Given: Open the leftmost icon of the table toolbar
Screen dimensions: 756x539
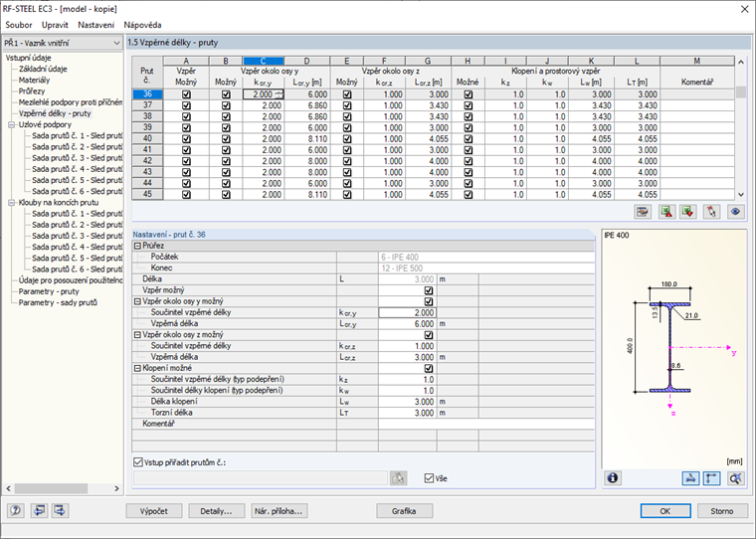Looking at the screenshot, I should [643, 212].
